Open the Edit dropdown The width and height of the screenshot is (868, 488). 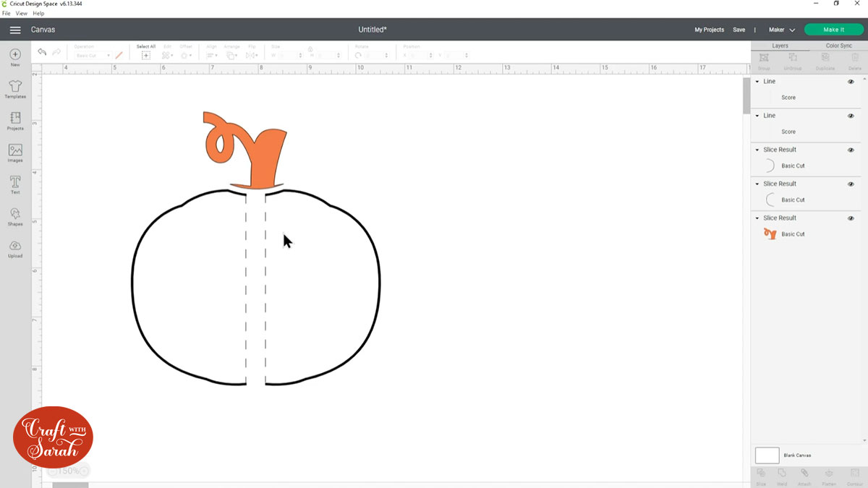pyautogui.click(x=167, y=56)
